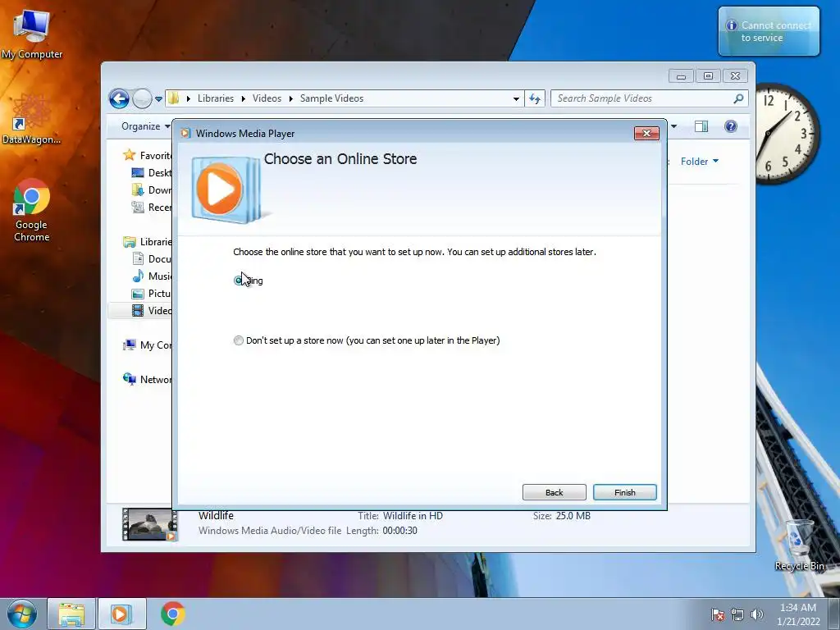The image size is (840, 630).
Task: Minimize the Explorer window
Action: point(681,76)
